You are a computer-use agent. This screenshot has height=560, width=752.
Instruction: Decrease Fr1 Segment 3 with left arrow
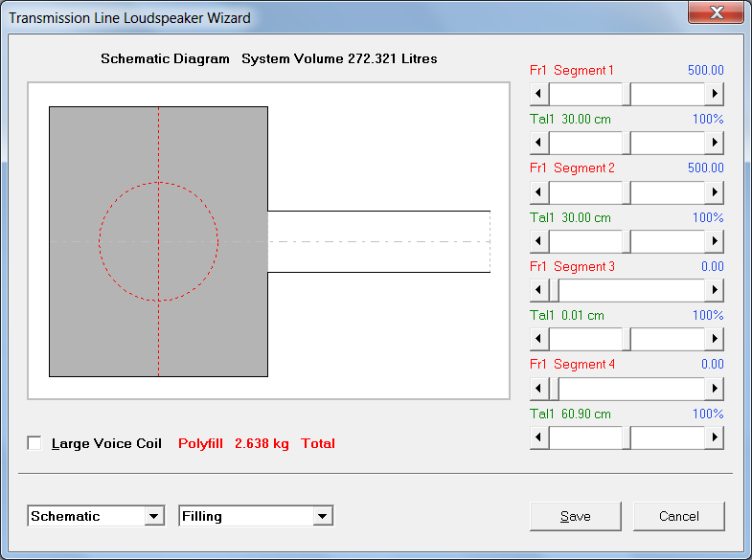[539, 290]
